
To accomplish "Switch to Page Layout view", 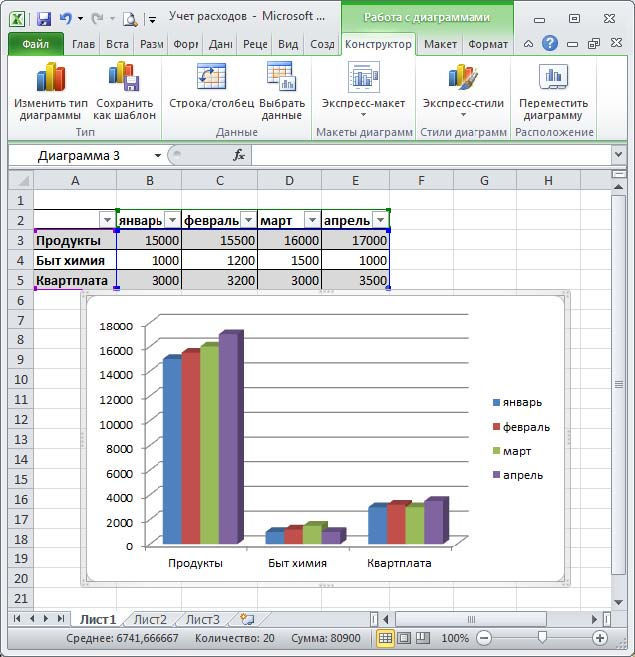I will point(403,638).
